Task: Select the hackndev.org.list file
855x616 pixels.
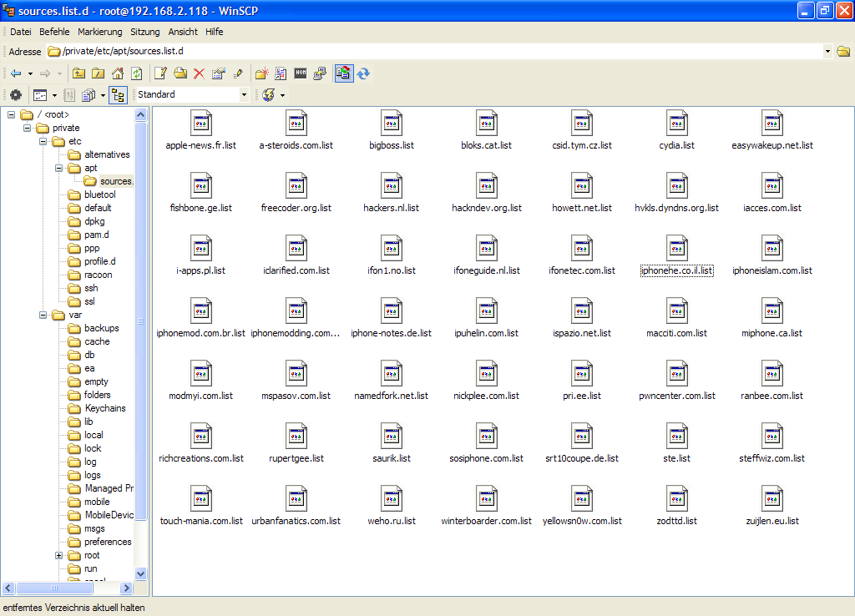Action: coord(487,194)
